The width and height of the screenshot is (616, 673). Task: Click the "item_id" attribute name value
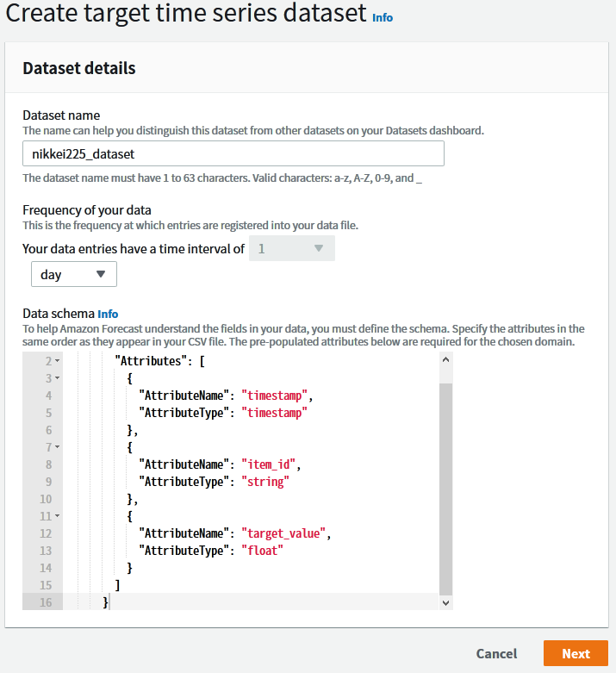click(x=270, y=464)
